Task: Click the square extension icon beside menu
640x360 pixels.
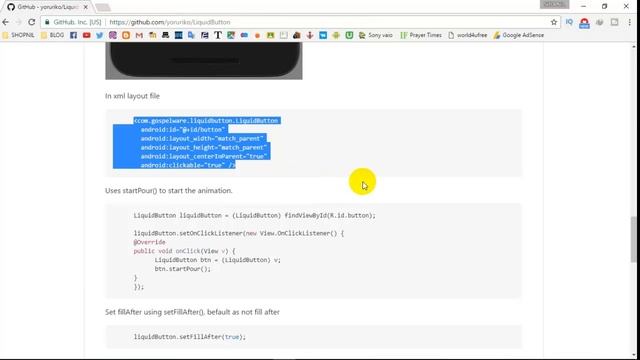Action: [614, 22]
